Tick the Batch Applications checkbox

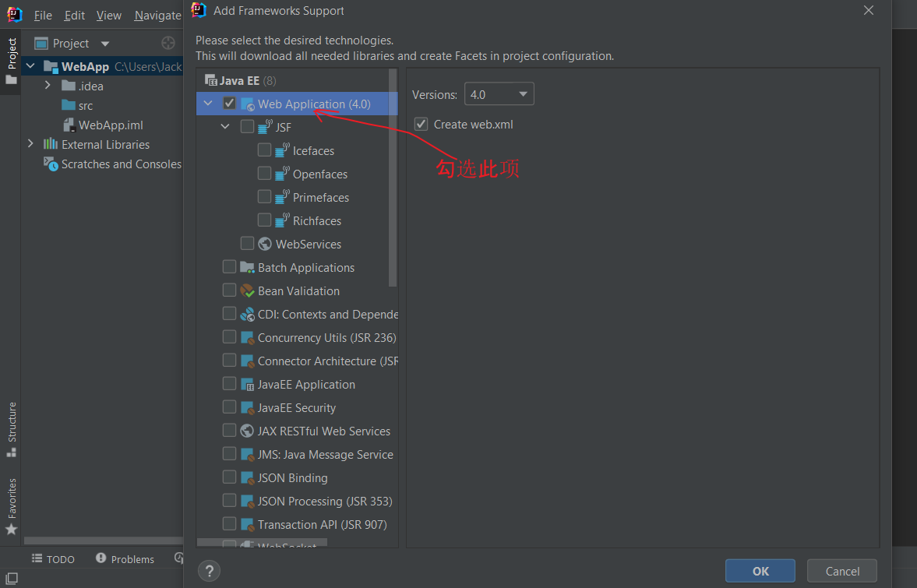tap(229, 266)
